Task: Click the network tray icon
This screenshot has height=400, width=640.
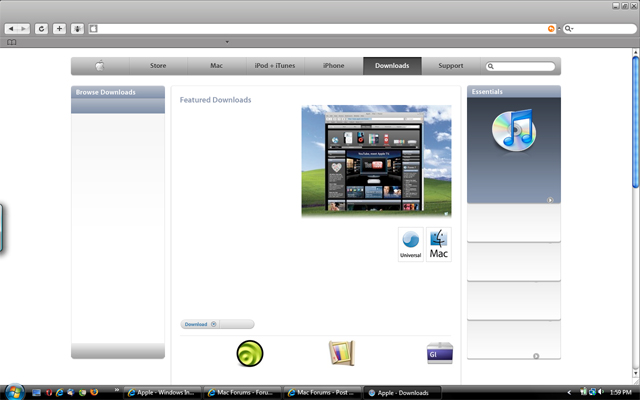Action: 592,392
